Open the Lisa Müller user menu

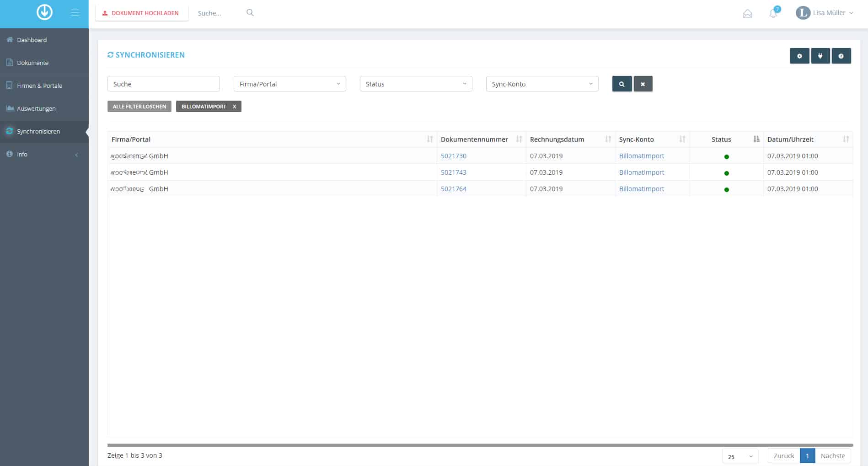(x=825, y=13)
